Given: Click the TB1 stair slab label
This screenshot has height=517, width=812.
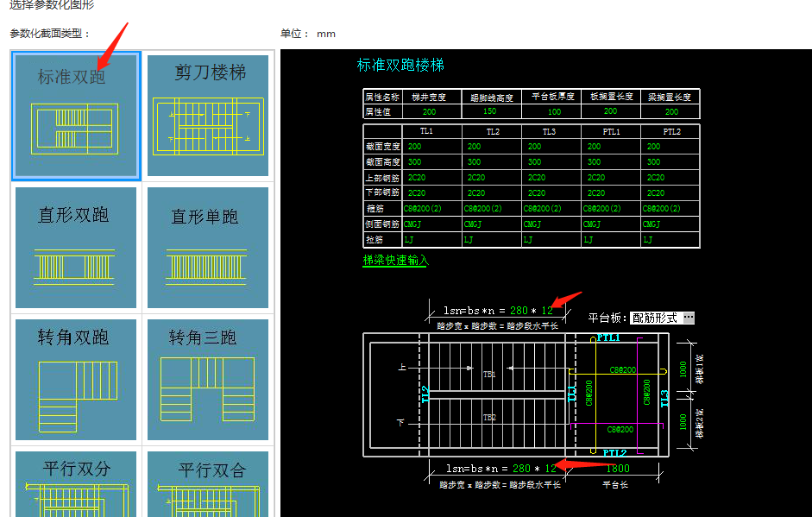Looking at the screenshot, I should 489,374.
